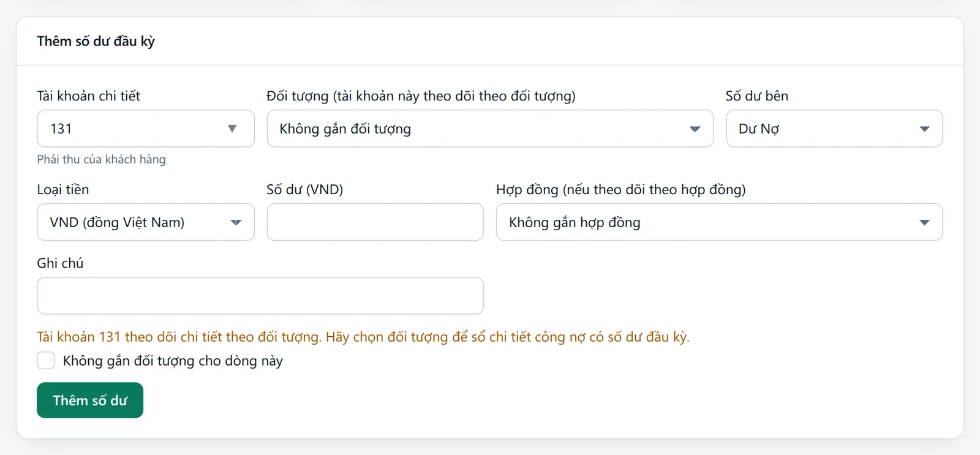Image resolution: width=980 pixels, height=455 pixels.
Task: Click the Ghi chú label
Action: coord(60,263)
